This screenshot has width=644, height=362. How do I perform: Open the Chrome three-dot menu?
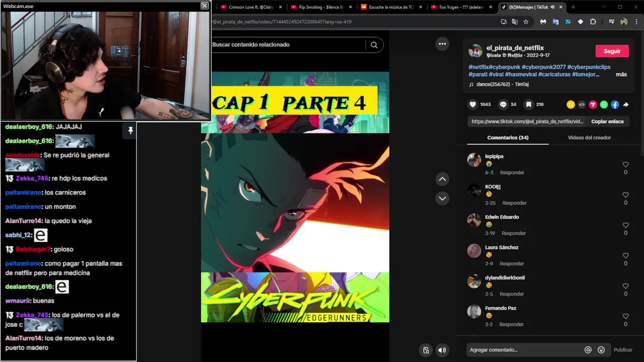(x=636, y=22)
